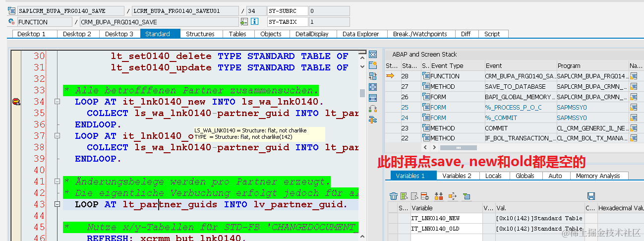Click the COMMIT event in stack row 23
This screenshot has width=644, height=241.
coord(520,128)
